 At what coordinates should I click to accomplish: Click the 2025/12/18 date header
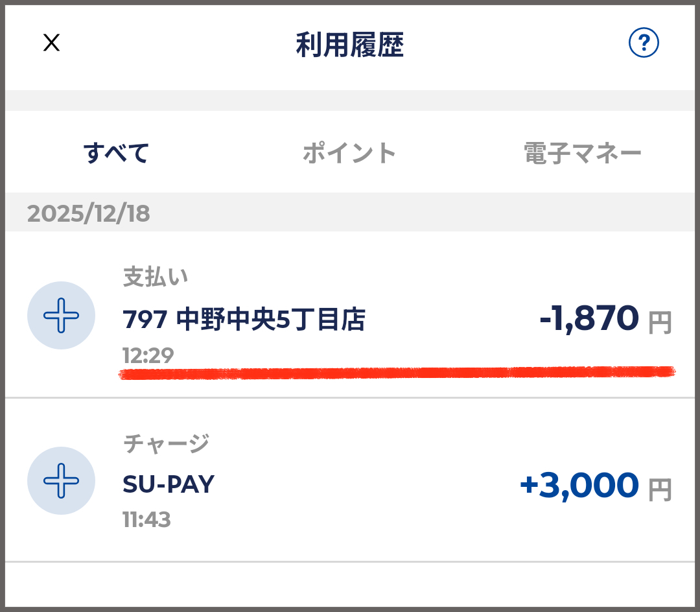click(89, 213)
